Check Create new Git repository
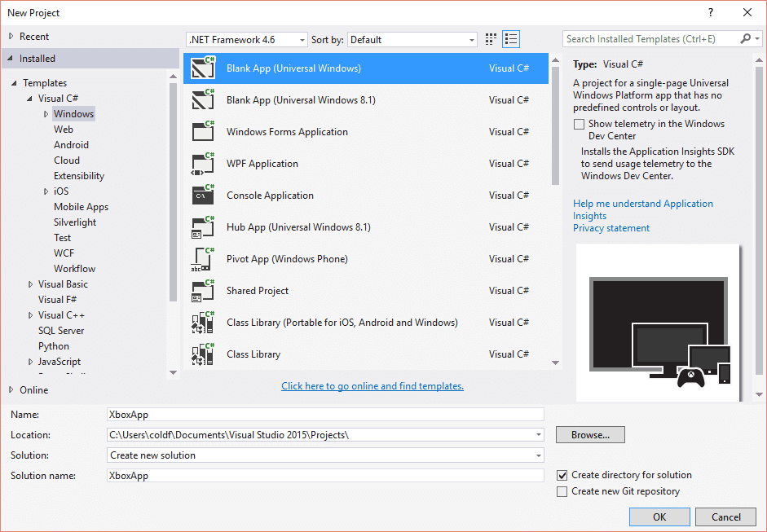Image resolution: width=767 pixels, height=532 pixels. coord(562,491)
